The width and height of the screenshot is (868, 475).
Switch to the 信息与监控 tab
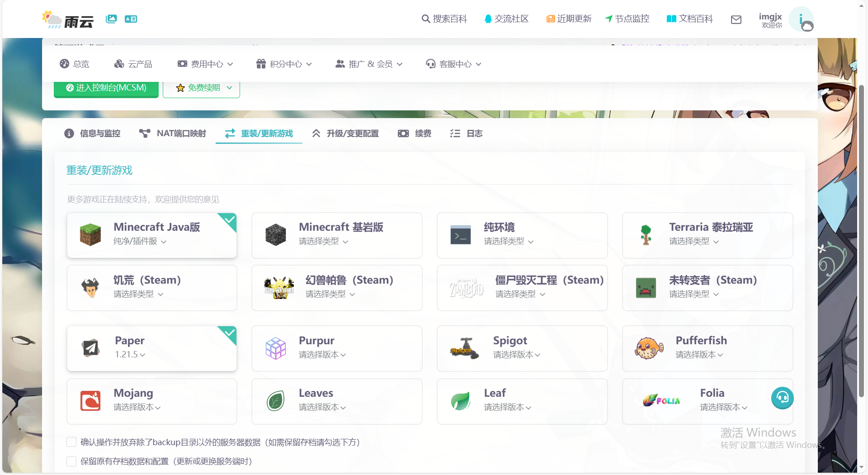click(92, 133)
